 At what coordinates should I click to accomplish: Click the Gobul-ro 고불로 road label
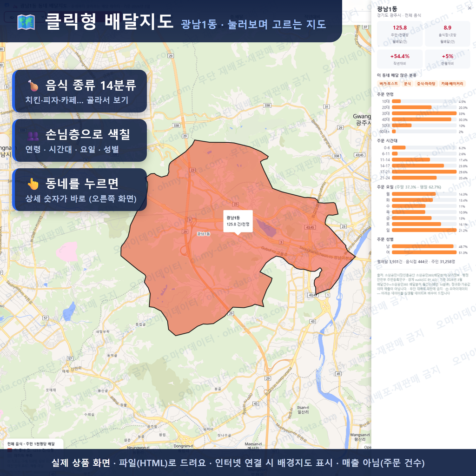point(274,251)
